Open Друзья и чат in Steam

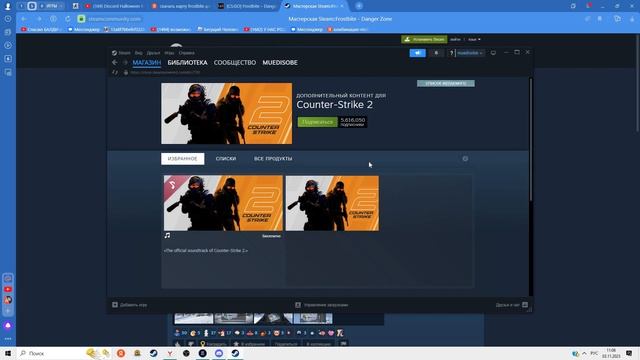(511, 305)
